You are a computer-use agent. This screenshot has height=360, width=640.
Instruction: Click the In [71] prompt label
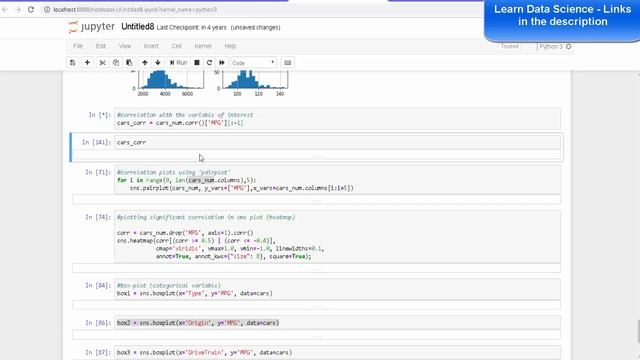pos(98,173)
